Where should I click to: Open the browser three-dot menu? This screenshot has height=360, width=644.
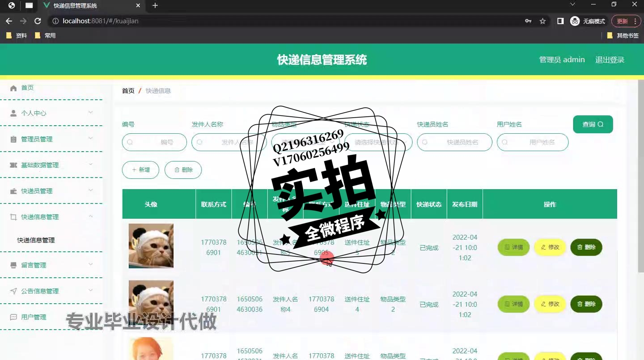pos(636,21)
